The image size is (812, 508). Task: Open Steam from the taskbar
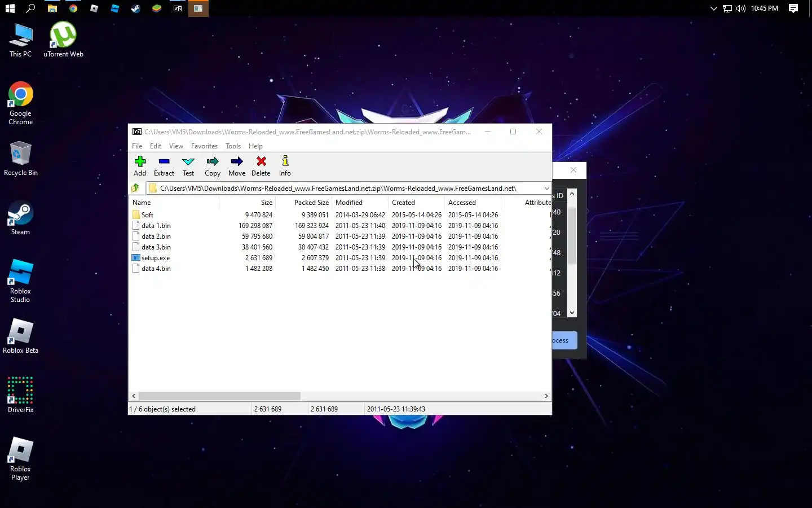[x=136, y=8]
